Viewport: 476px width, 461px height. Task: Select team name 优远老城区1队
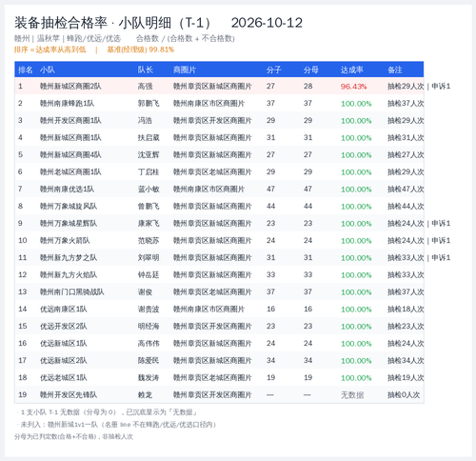(64, 378)
